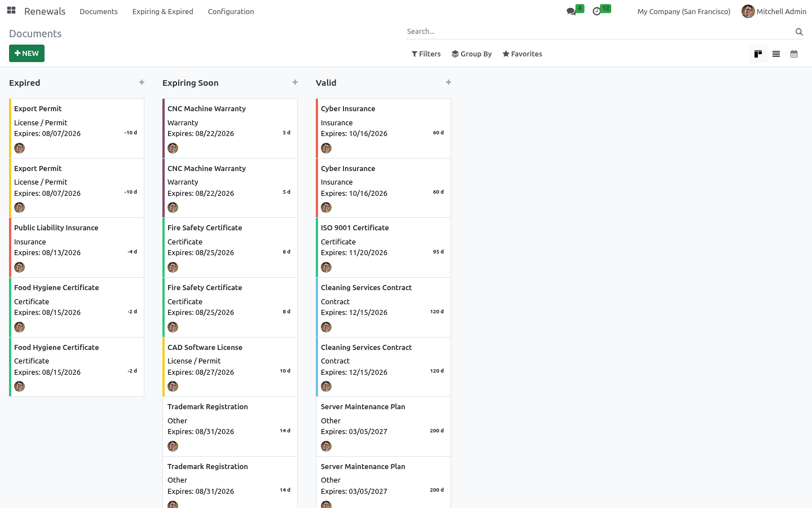Click the 10 d remaining badge
The width and height of the screenshot is (812, 508).
(285, 371)
